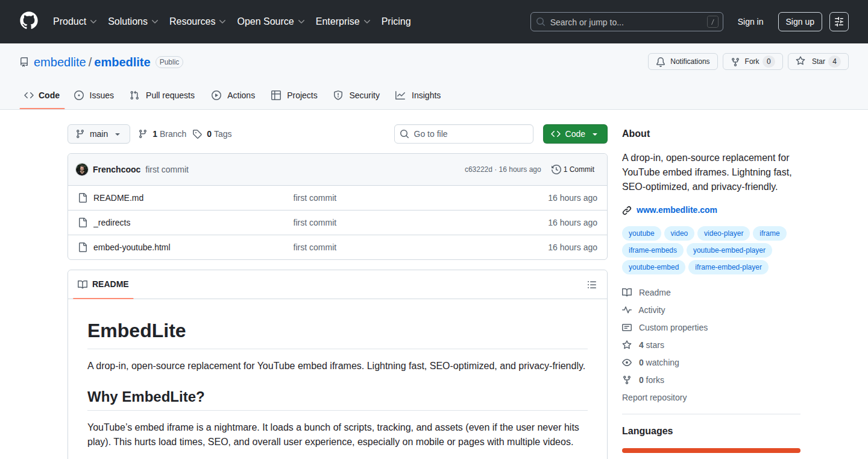Click the Sign up button
868x459 pixels.
coord(800,22)
